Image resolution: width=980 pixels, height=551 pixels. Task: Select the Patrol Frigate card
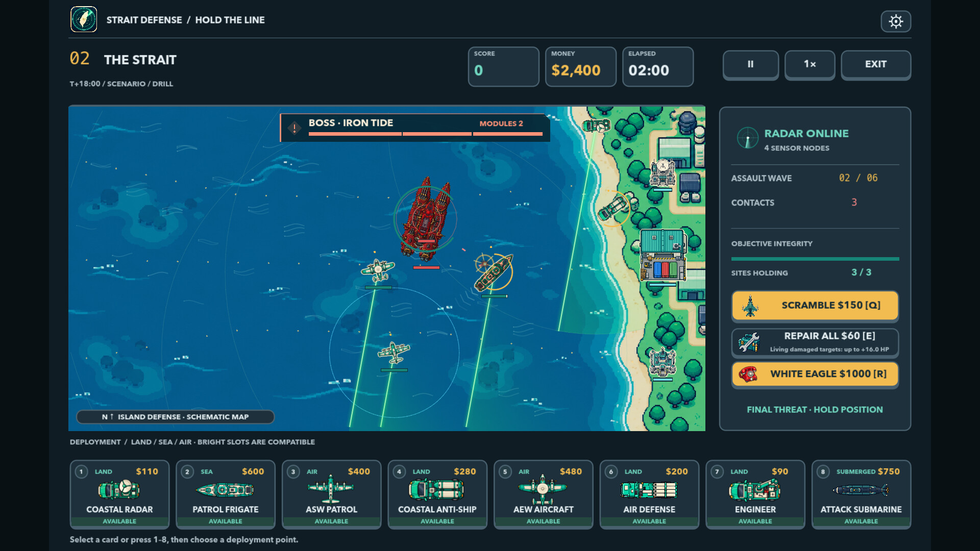226,494
